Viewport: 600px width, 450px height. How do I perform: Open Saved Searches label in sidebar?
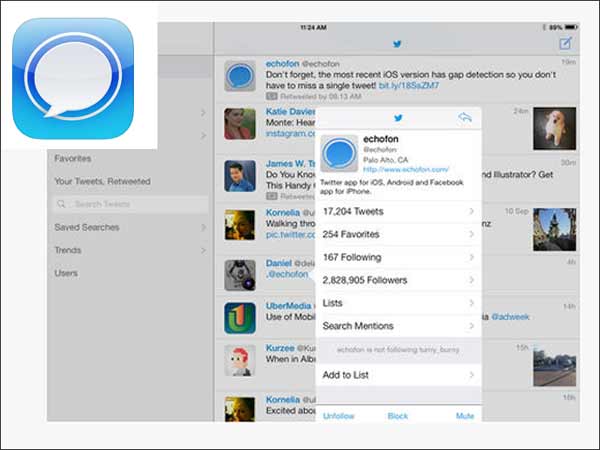point(87,227)
